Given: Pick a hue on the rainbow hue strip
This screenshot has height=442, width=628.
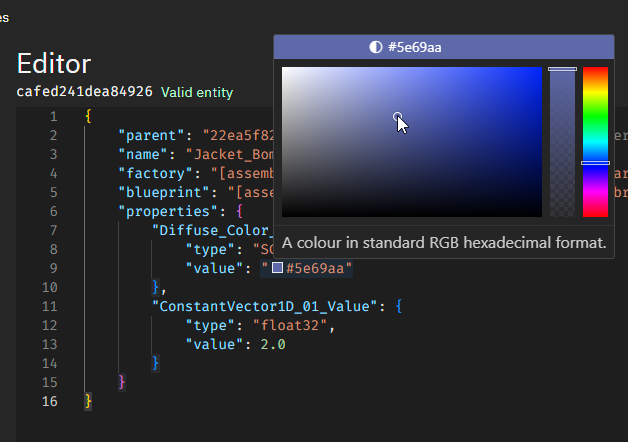Looking at the screenshot, I should pos(595,142).
